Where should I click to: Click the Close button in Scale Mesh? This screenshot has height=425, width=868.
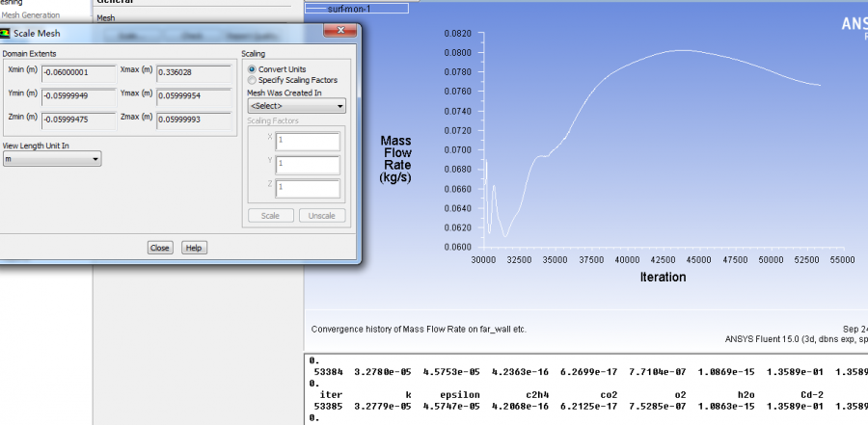[160, 248]
